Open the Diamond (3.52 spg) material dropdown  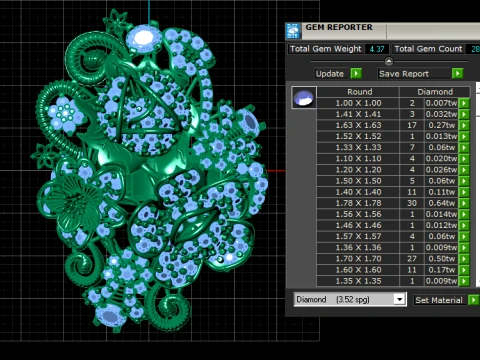point(399,299)
